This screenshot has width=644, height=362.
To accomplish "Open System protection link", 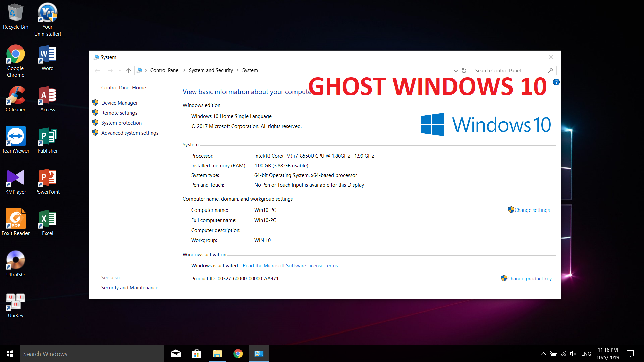I will tap(121, 123).
